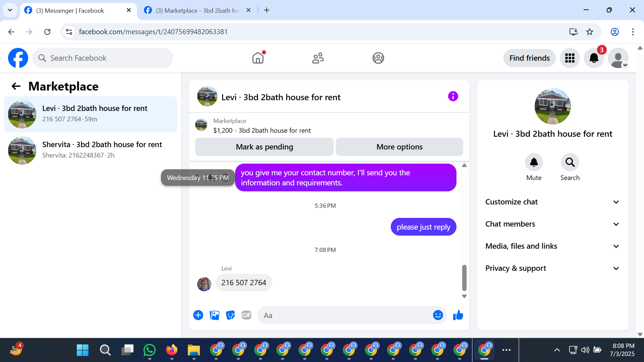Open more actions with the blue plus icon
Image resolution: width=644 pixels, height=362 pixels.
198,315
